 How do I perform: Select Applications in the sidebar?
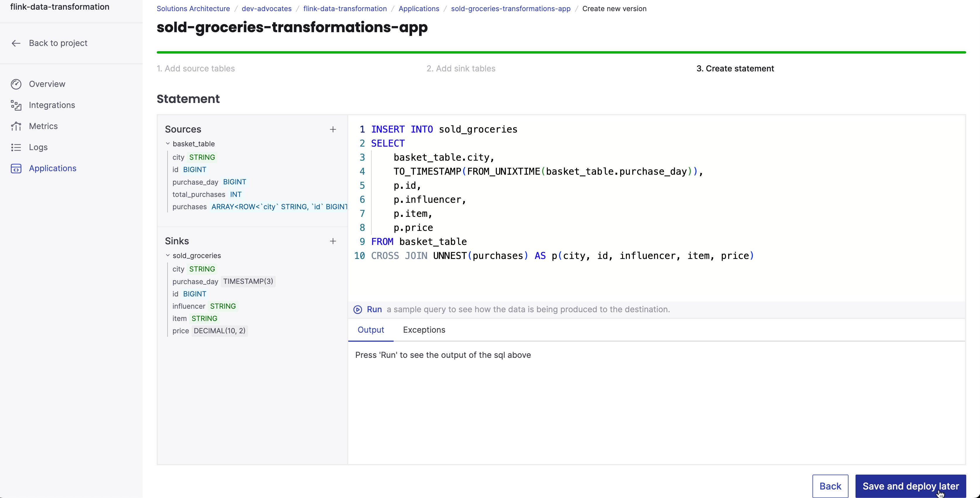pos(52,168)
